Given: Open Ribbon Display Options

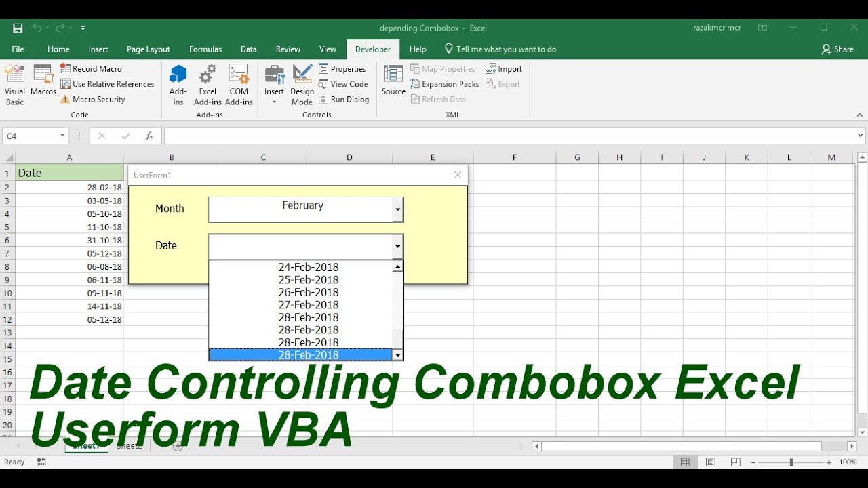Looking at the screenshot, I should [763, 28].
